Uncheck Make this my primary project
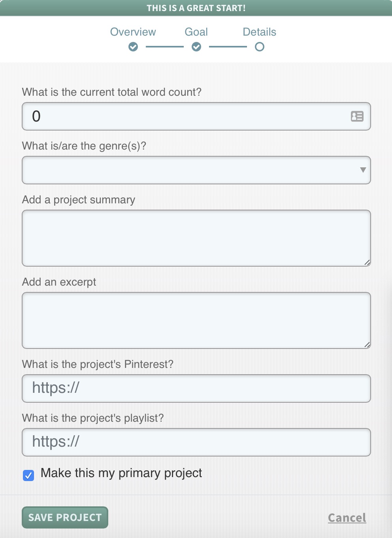 click(28, 475)
